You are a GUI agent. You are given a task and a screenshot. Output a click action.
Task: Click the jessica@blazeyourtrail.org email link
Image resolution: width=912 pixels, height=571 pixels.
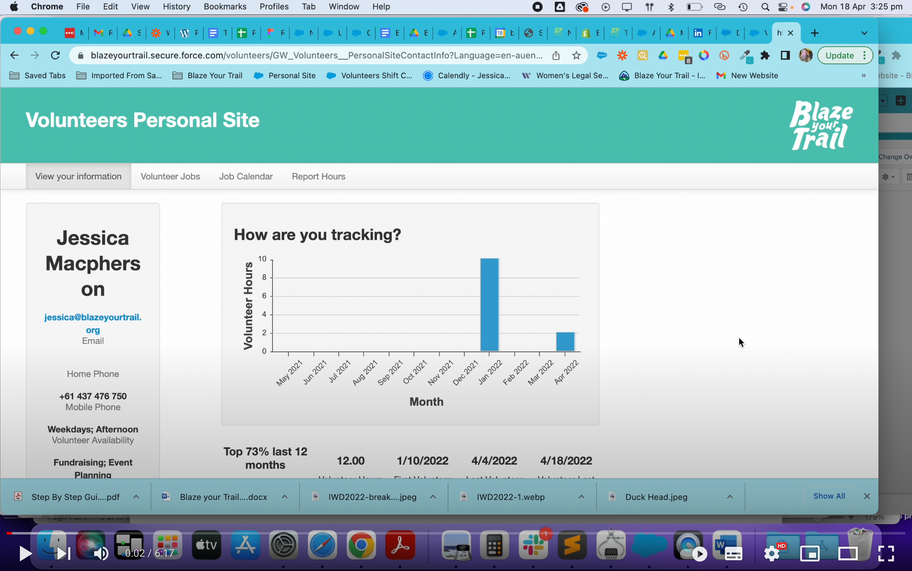click(93, 323)
